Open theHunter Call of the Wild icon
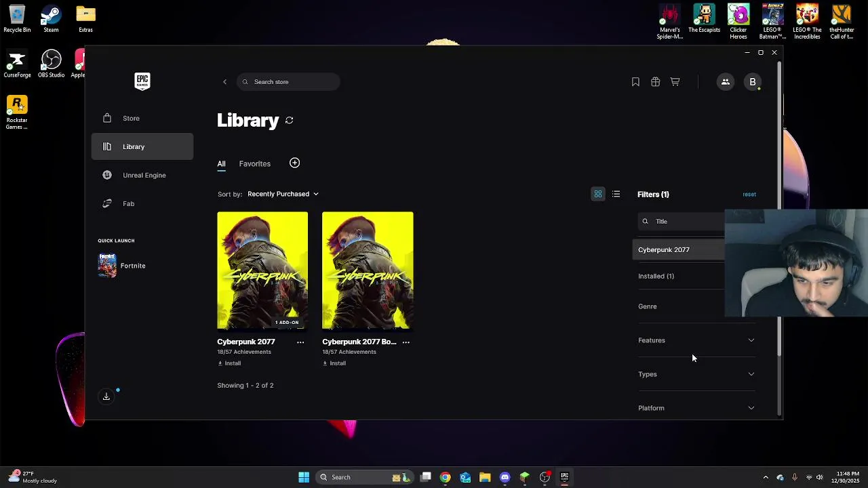Image resolution: width=868 pixels, height=488 pixels. (x=842, y=22)
